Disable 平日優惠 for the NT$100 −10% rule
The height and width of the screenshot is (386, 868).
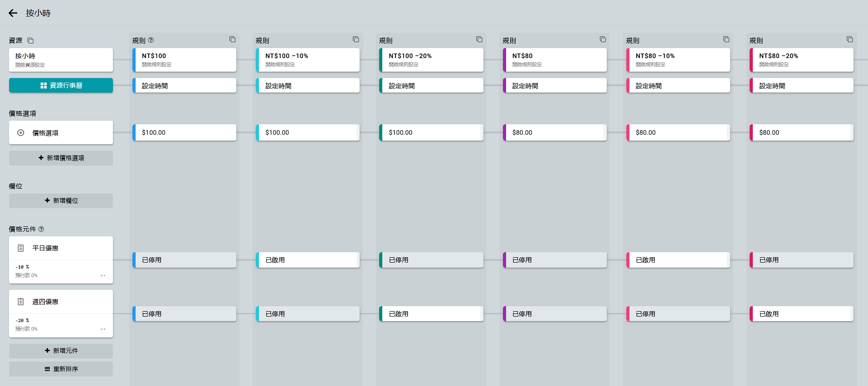coord(307,260)
